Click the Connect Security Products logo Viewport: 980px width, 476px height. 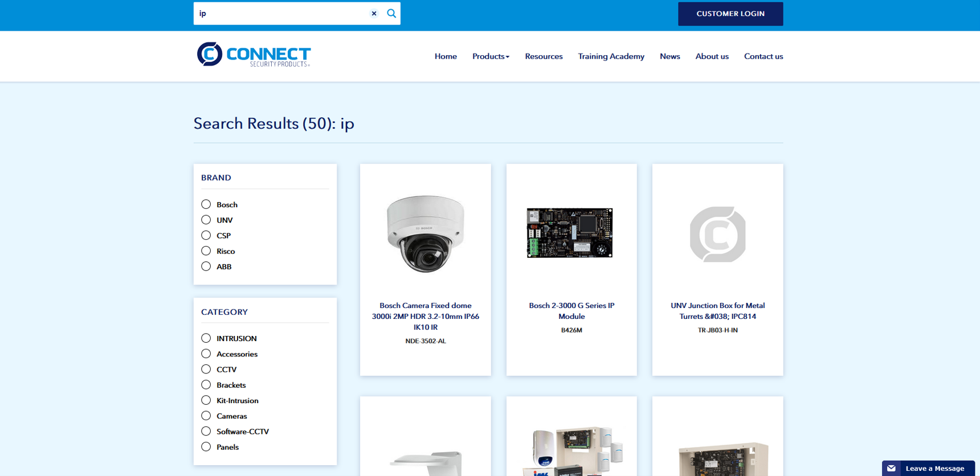254,55
